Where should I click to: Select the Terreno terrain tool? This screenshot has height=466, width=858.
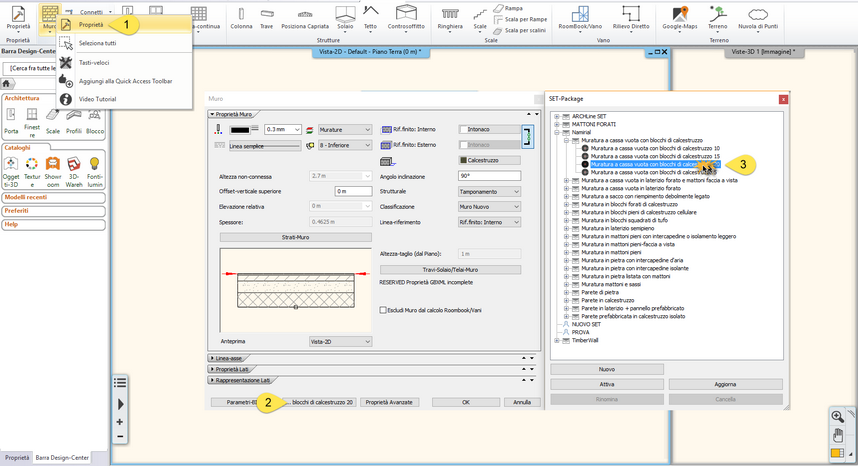click(x=717, y=17)
